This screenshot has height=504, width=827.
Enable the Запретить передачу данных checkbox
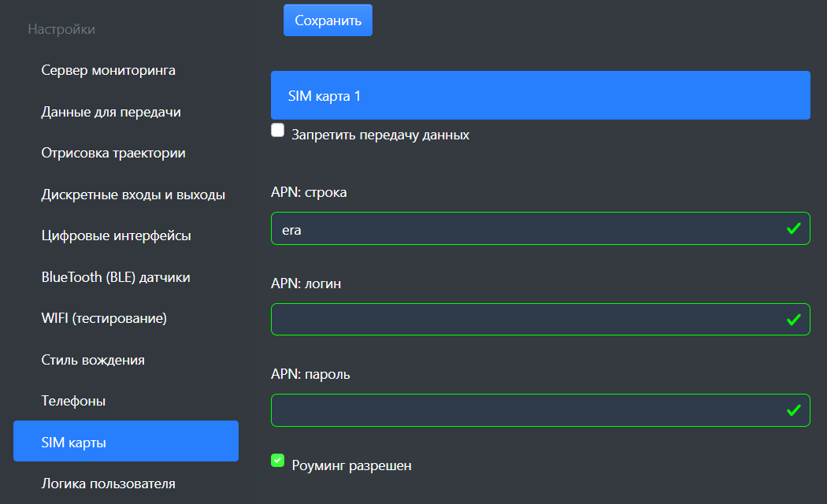(277, 131)
